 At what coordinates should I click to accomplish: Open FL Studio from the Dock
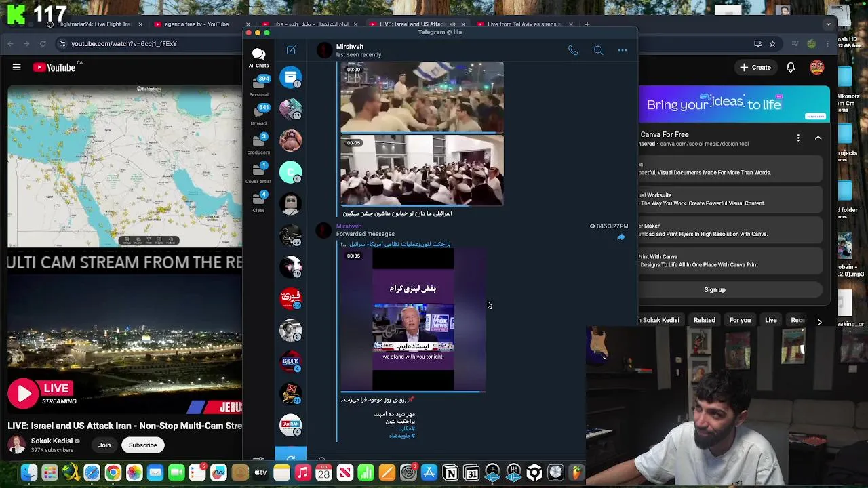tap(576, 472)
